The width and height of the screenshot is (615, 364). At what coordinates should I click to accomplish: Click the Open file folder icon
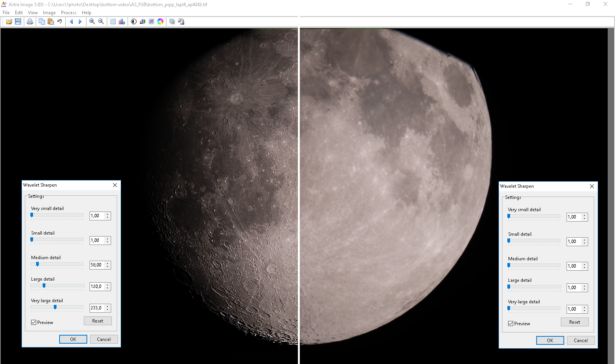click(9, 22)
